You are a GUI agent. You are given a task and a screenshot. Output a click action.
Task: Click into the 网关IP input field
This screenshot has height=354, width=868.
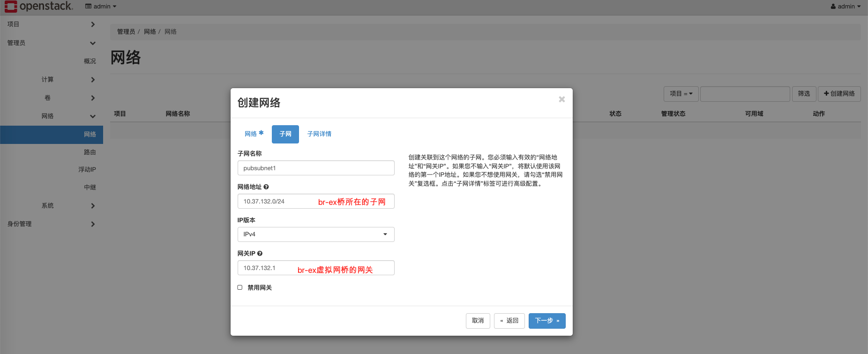click(x=316, y=268)
